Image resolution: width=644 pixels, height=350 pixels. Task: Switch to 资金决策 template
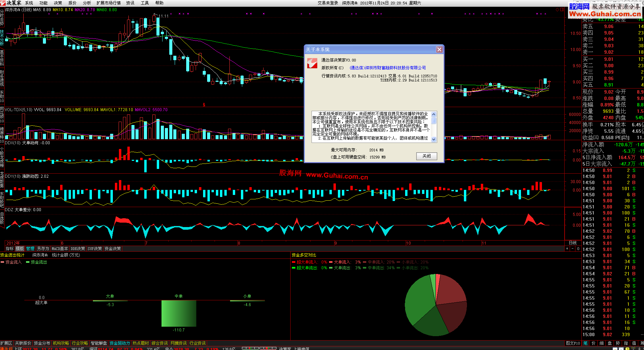[x=113, y=249]
